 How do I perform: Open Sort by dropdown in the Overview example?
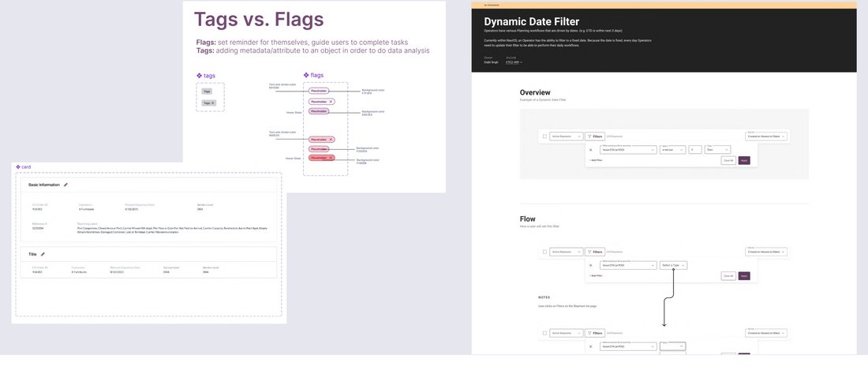(x=766, y=136)
